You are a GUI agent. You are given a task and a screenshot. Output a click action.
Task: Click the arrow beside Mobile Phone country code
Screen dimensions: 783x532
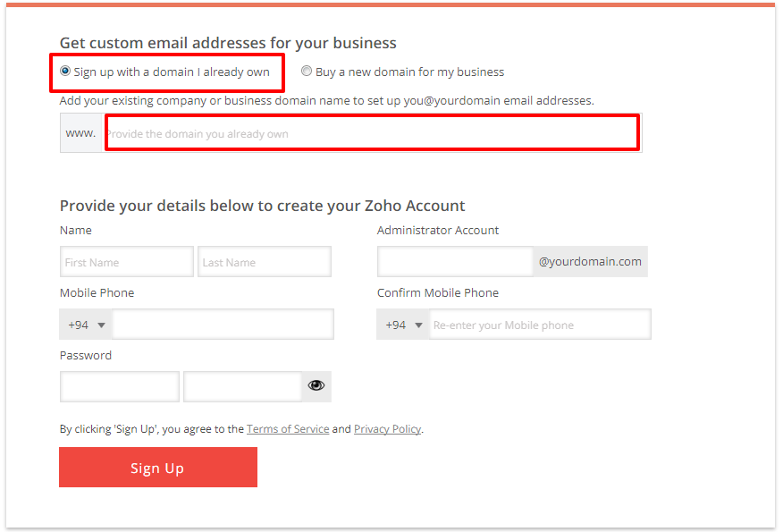pyautogui.click(x=101, y=325)
